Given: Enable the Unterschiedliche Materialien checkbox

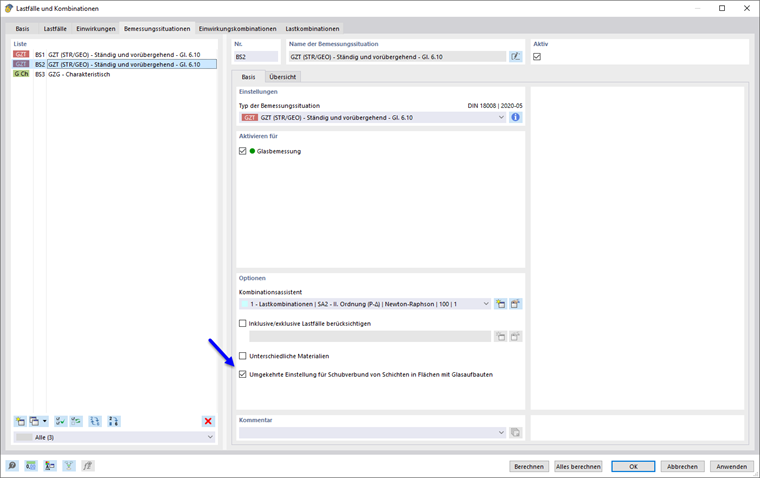Looking at the screenshot, I should coord(243,356).
